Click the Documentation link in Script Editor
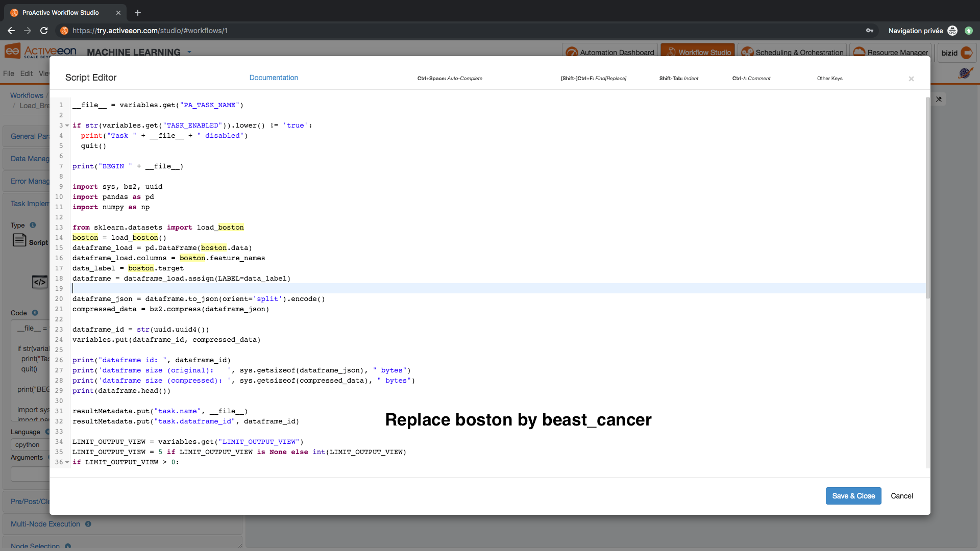 pyautogui.click(x=274, y=78)
